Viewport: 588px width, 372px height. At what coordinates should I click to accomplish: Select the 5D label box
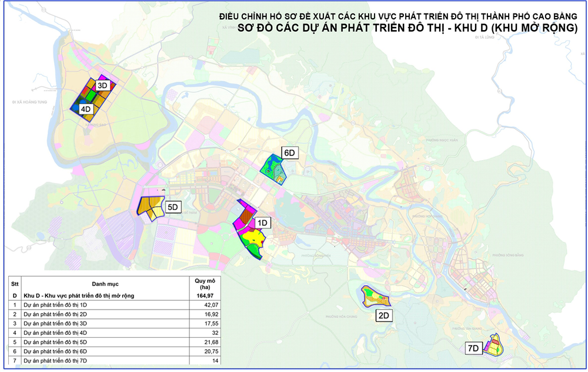point(173,207)
